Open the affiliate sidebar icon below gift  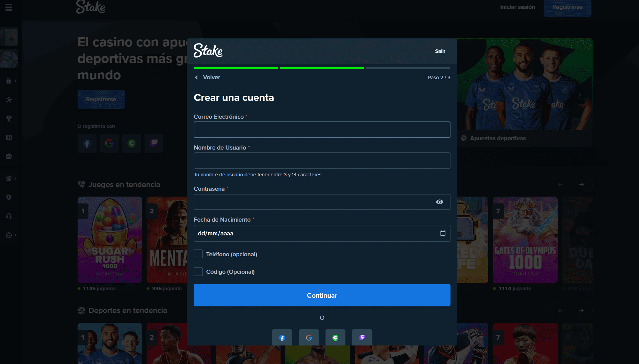tap(9, 100)
